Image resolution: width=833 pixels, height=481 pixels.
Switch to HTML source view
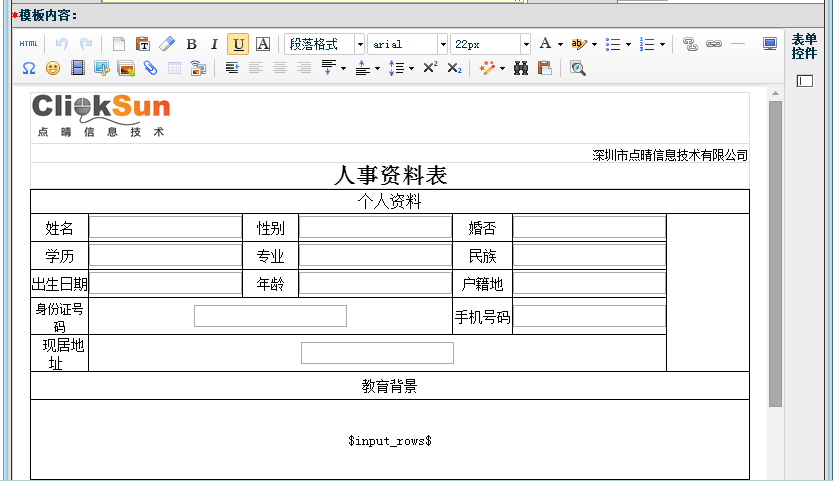coord(28,44)
